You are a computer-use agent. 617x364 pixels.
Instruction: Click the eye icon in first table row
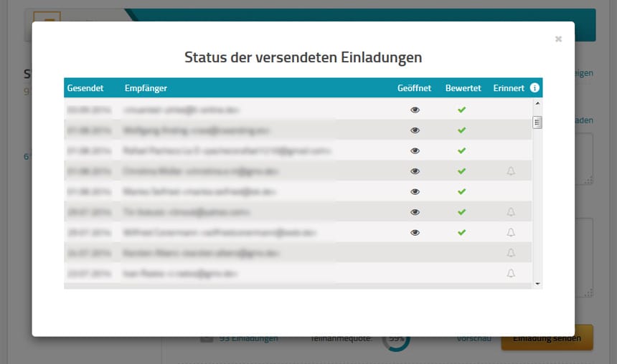point(415,110)
